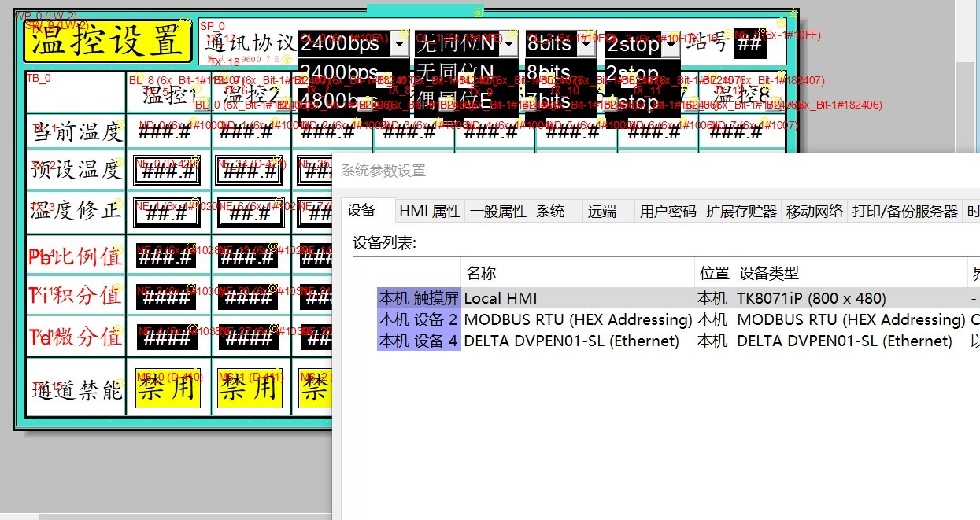Open the 用户密码 tab
The image size is (980, 520).
click(x=668, y=211)
